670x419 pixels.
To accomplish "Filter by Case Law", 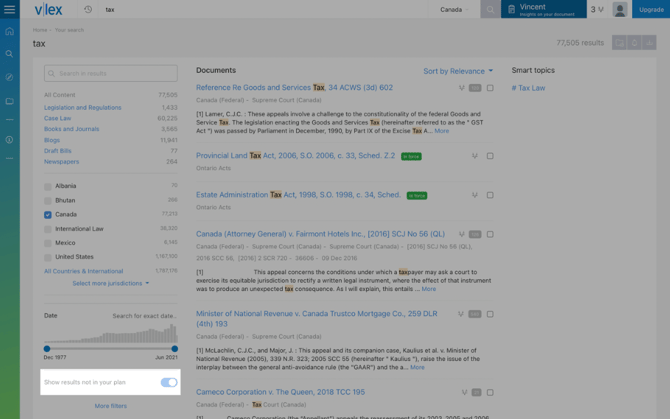I will 57,118.
